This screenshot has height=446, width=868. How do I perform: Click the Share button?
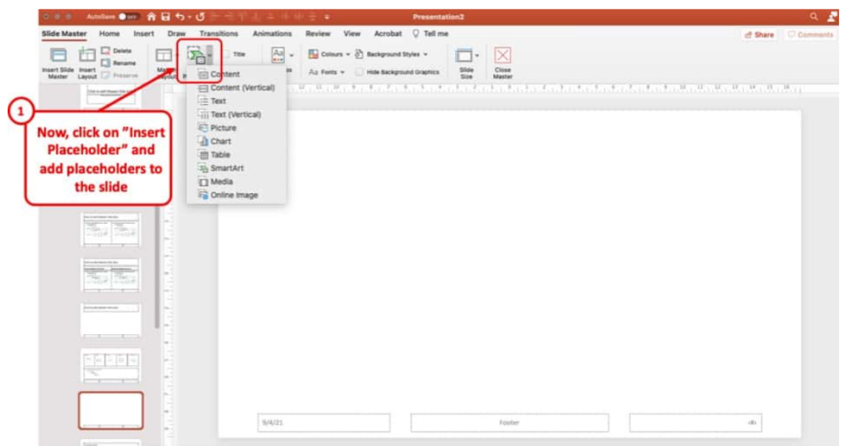pyautogui.click(x=759, y=35)
